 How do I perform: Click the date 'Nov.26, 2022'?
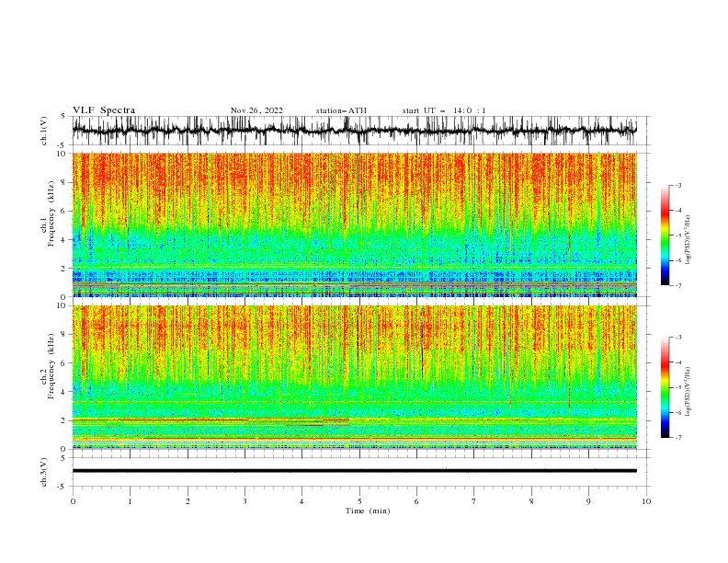point(256,110)
